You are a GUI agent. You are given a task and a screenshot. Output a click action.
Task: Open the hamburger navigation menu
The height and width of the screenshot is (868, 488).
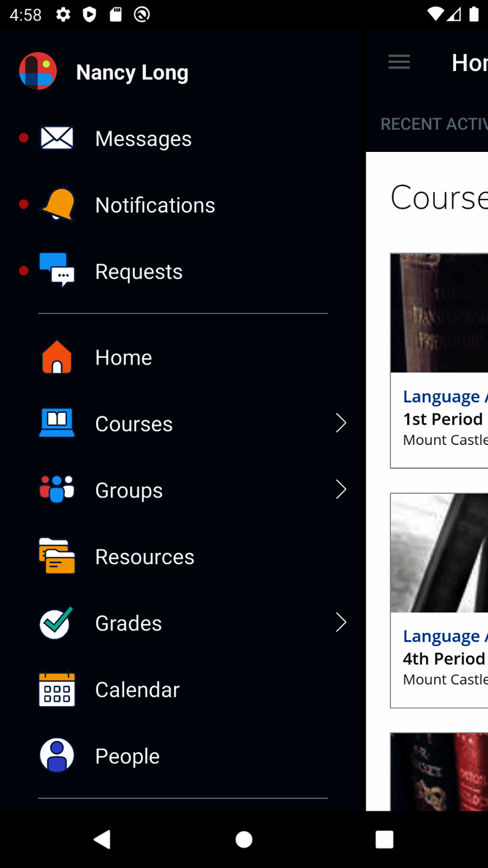[x=399, y=62]
